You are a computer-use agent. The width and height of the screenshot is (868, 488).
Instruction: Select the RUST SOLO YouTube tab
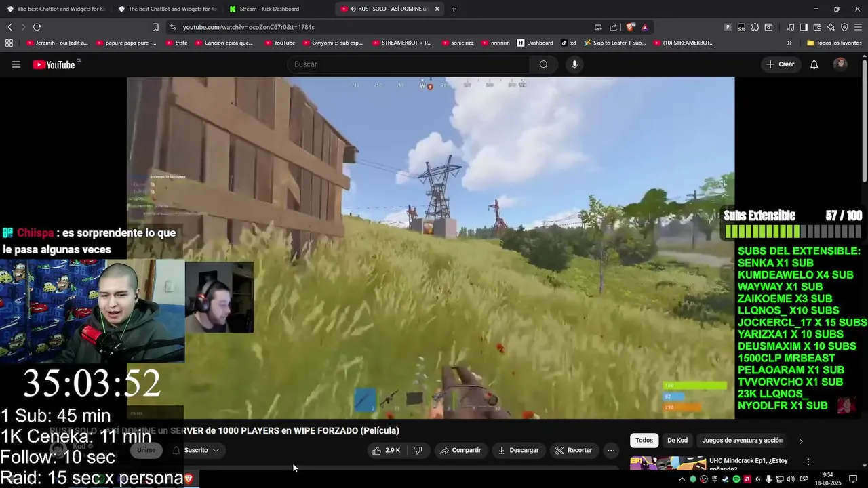[x=389, y=9]
